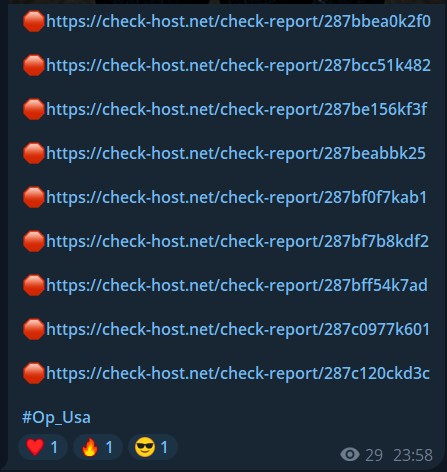Click stop sign beside 287bbea0k2f0 link
447x472 pixels.
(x=33, y=21)
